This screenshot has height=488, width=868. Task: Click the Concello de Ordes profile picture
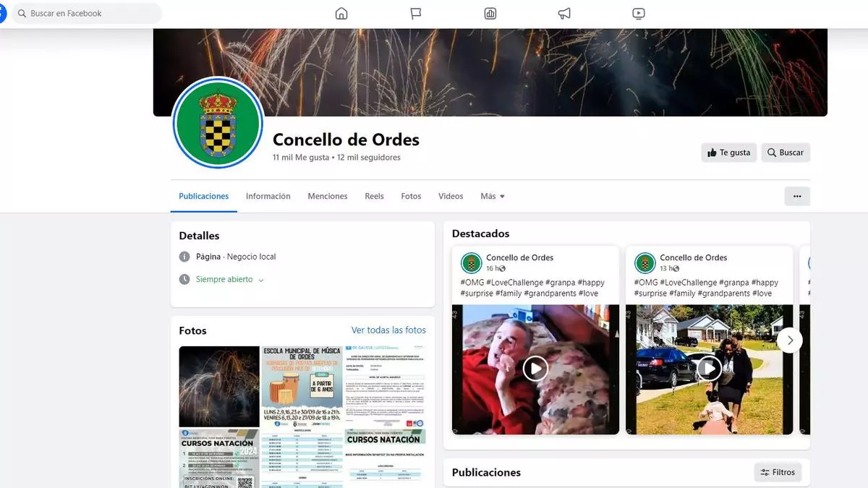[x=218, y=123]
